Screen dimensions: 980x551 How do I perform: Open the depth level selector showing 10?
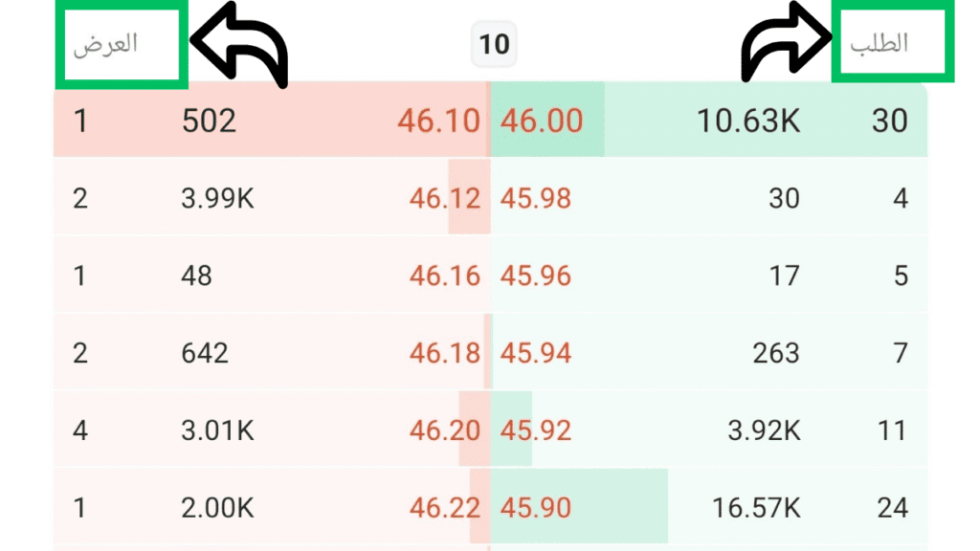pyautogui.click(x=494, y=44)
